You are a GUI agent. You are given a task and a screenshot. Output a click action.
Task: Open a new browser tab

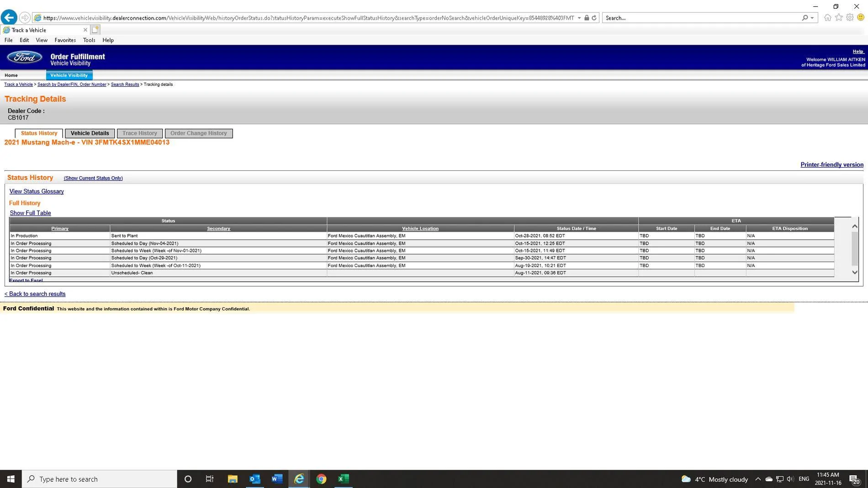pos(95,30)
